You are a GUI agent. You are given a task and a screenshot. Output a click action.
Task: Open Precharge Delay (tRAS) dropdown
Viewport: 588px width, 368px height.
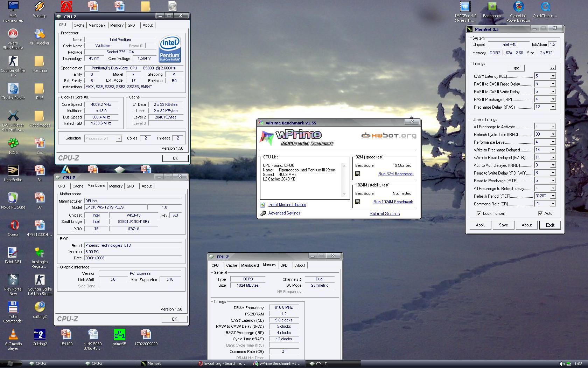point(553,107)
